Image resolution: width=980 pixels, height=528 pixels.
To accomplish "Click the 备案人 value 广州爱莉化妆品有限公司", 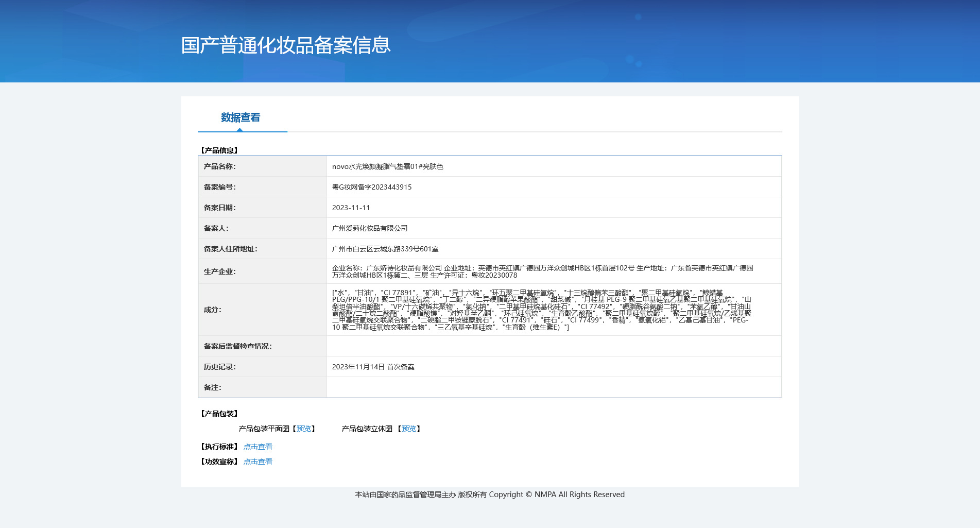I will point(370,228).
